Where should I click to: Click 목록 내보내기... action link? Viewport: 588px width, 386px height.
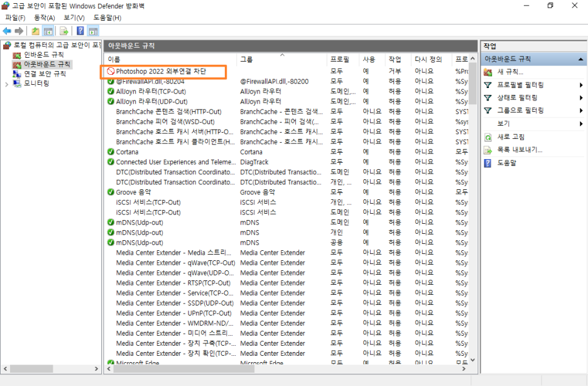click(x=520, y=150)
